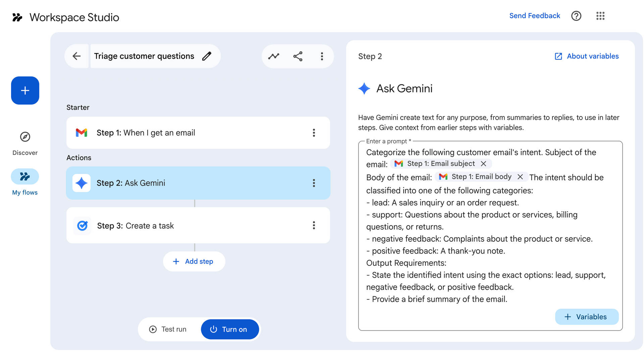Viewport: 644px width, 362px height.
Task: Share the flow using the share icon
Action: click(x=298, y=56)
